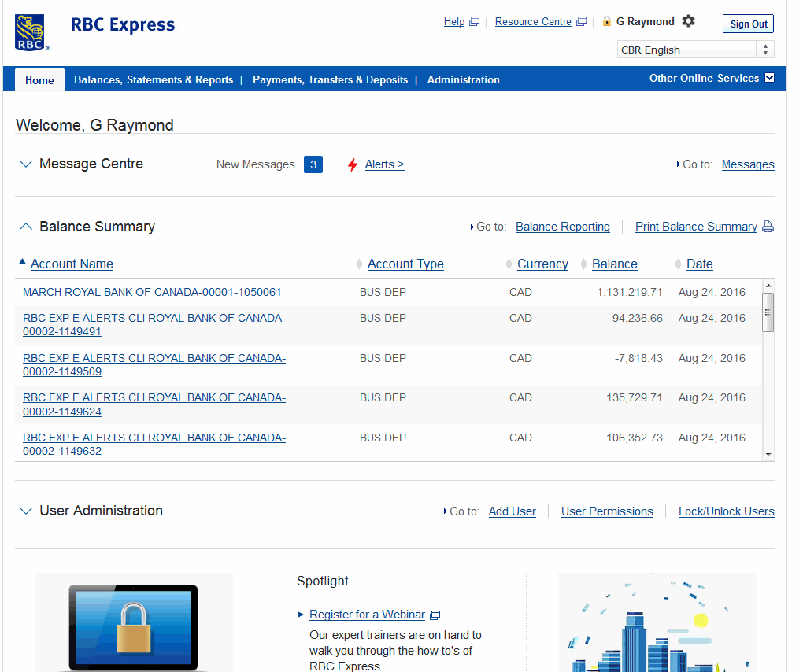
Task: Expand the User Administration section
Action: point(26,511)
